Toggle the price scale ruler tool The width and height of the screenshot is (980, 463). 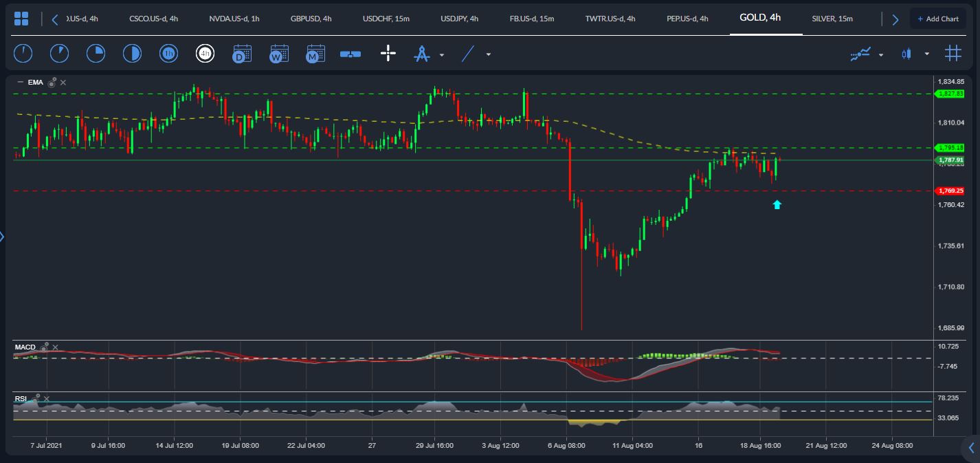[350, 54]
